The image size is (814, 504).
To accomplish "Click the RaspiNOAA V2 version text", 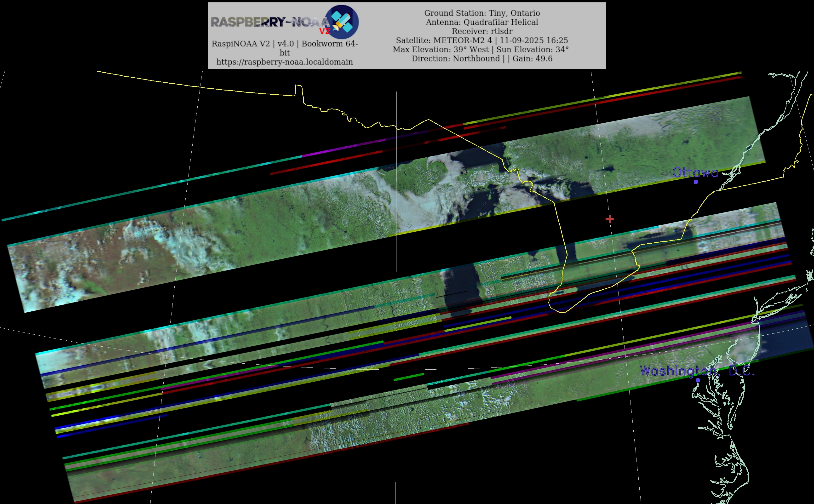I will [284, 44].
